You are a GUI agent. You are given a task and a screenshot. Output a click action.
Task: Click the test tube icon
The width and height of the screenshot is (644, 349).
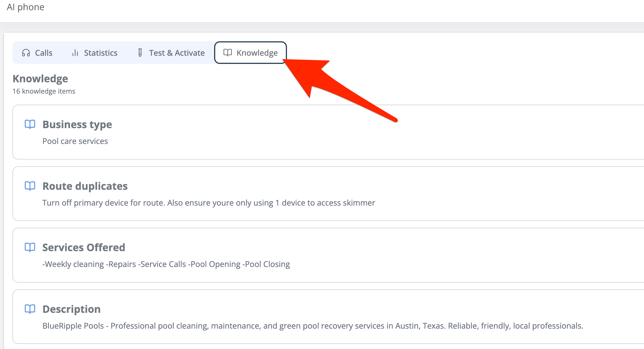(140, 53)
